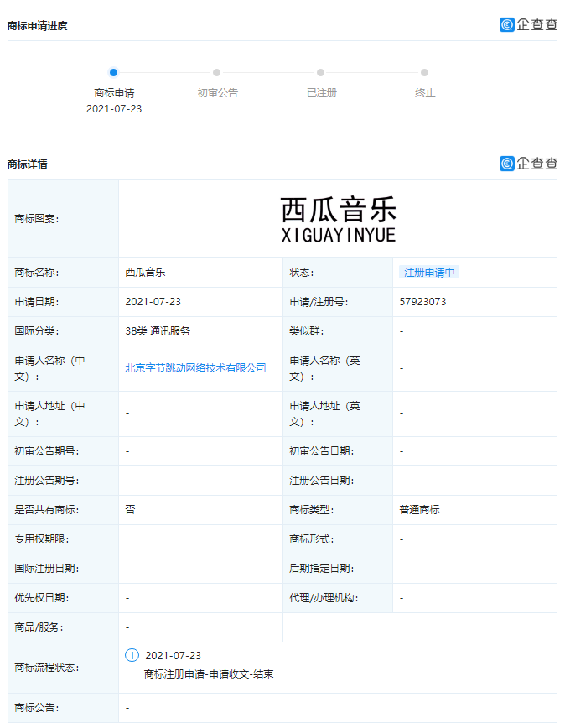This screenshot has height=728, width=565.
Task: Click the 注册申请中 status badge
Action: coord(429,272)
